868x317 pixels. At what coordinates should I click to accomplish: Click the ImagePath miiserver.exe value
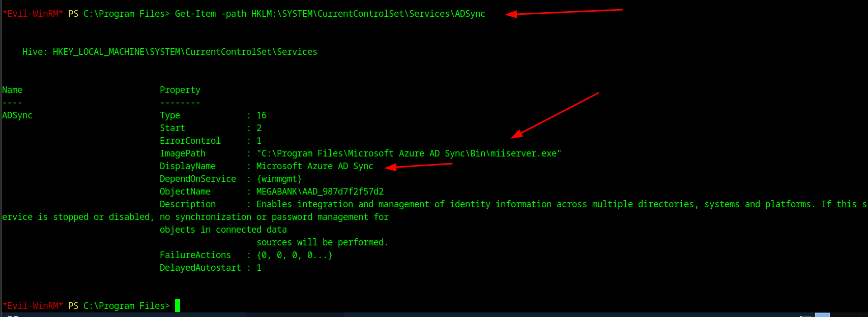click(x=409, y=153)
